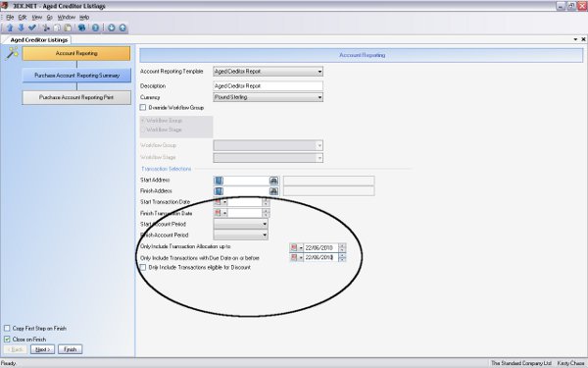Click the wizard wand icon beside Account Reporting
This screenshot has height=368, width=588.
click(12, 53)
